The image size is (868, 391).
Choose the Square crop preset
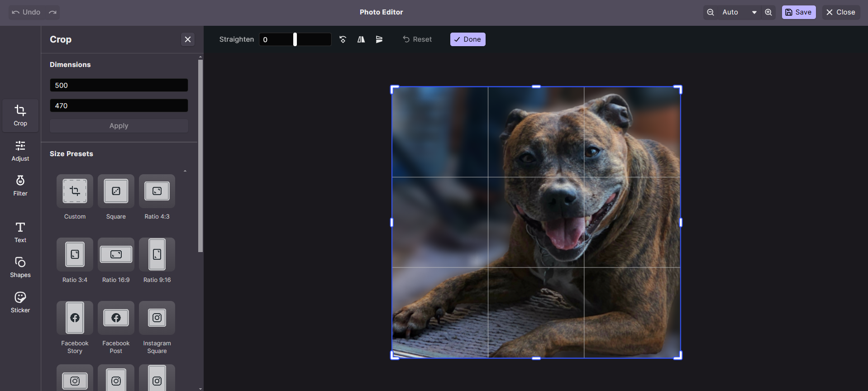(x=116, y=191)
